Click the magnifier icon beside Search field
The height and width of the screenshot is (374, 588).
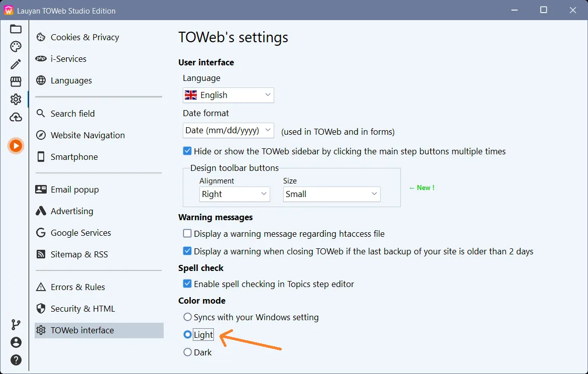tap(41, 114)
